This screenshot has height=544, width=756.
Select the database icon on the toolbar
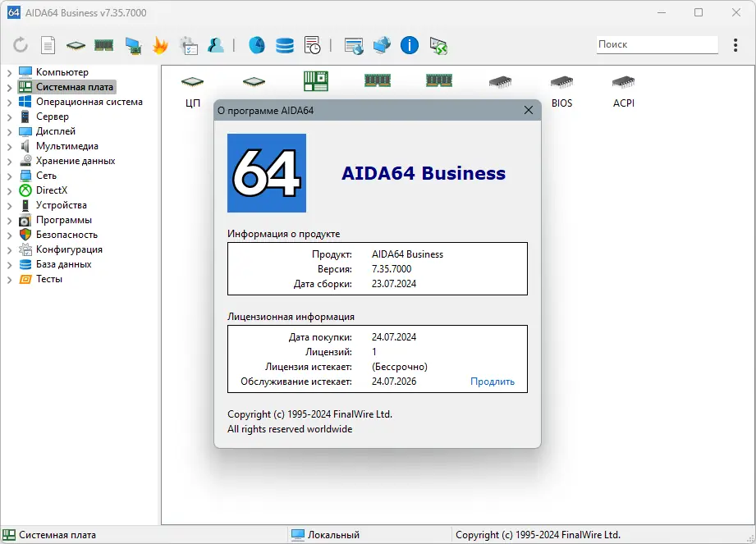point(285,45)
